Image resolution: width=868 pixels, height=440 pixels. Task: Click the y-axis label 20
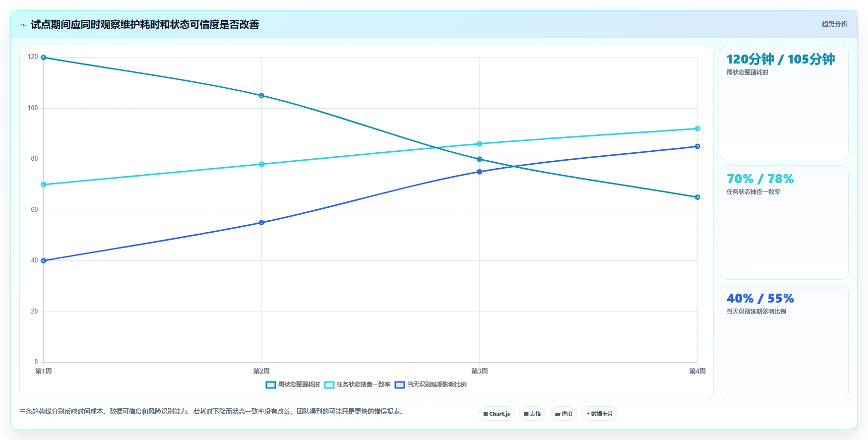[x=34, y=312]
